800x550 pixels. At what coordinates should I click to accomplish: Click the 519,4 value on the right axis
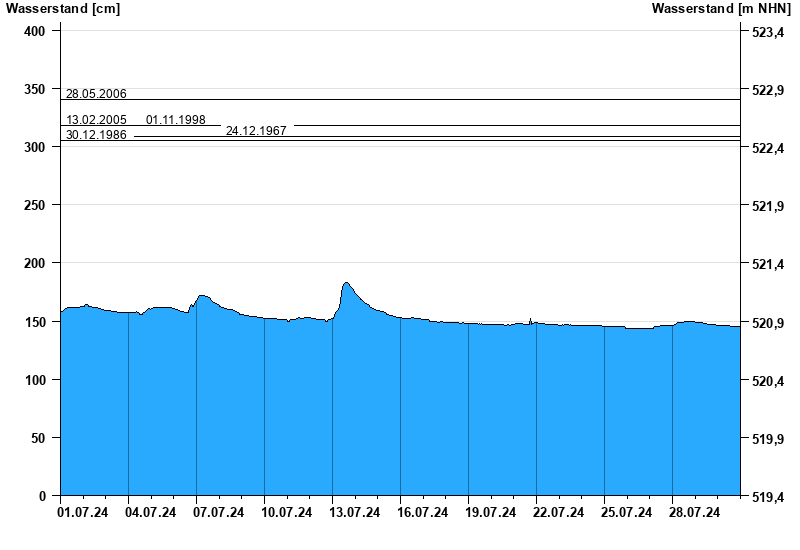coord(766,497)
